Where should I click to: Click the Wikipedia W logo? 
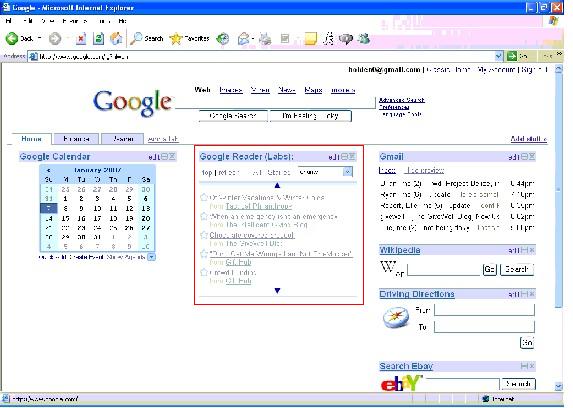pos(388,267)
